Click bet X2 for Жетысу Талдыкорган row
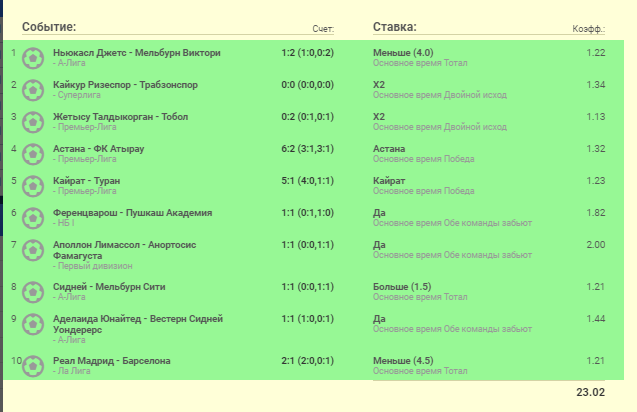The image size is (637, 412). click(x=379, y=117)
